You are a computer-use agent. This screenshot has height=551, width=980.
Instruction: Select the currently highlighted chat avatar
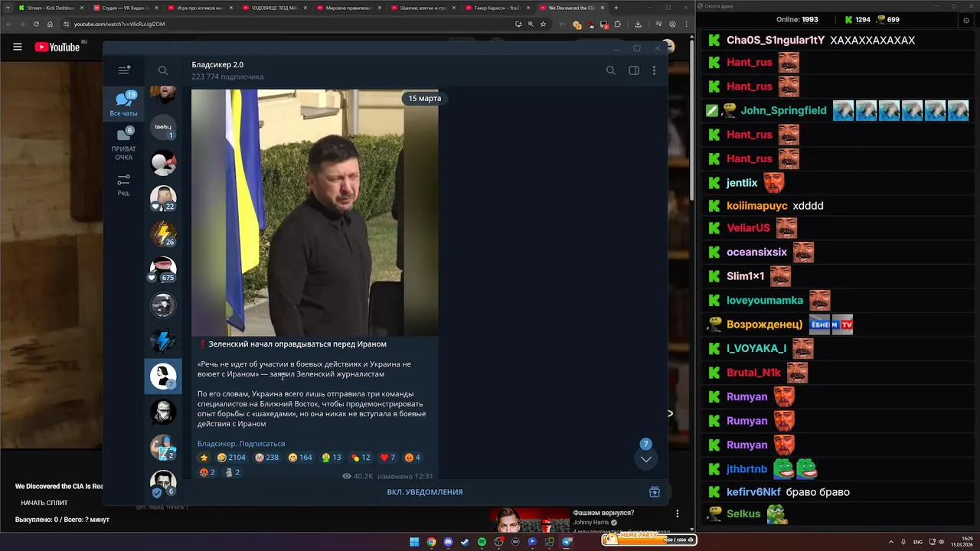coord(163,376)
